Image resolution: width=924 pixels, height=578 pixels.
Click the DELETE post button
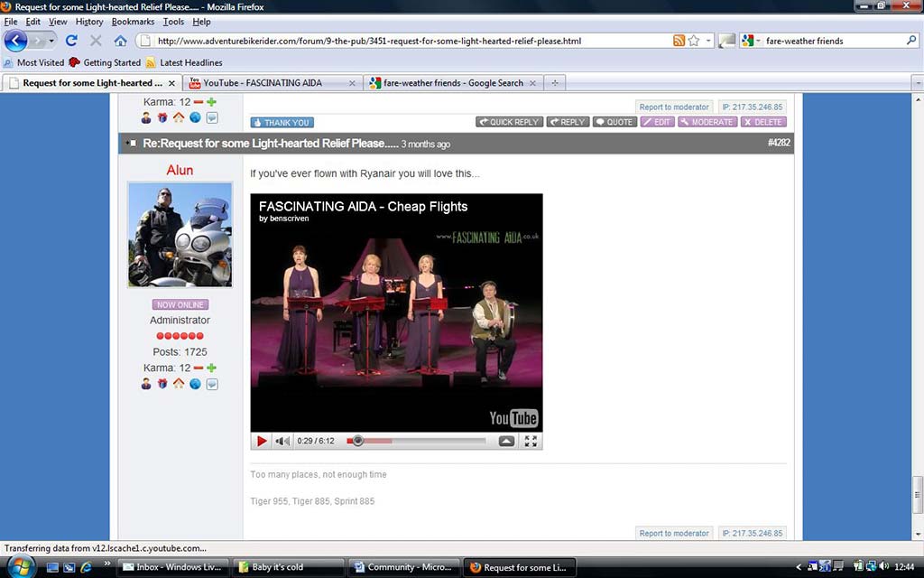tap(763, 122)
